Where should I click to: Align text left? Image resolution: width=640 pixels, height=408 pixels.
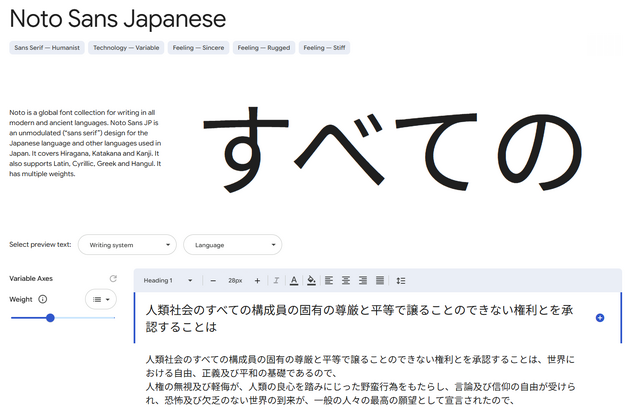pyautogui.click(x=329, y=281)
